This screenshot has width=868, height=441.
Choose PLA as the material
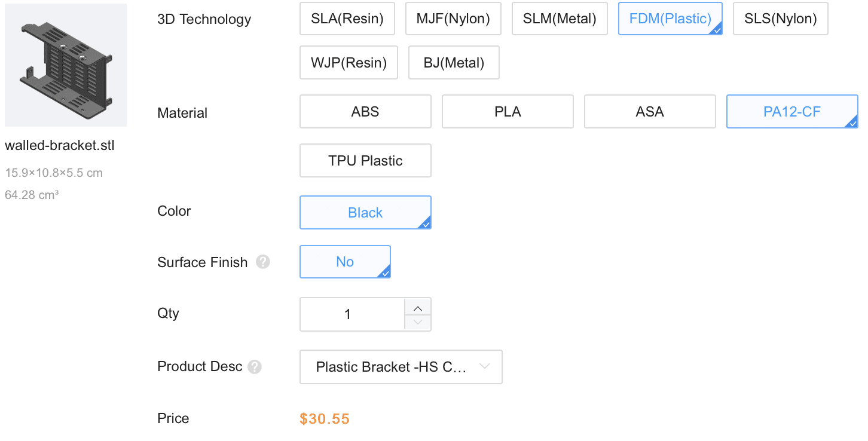tap(508, 112)
